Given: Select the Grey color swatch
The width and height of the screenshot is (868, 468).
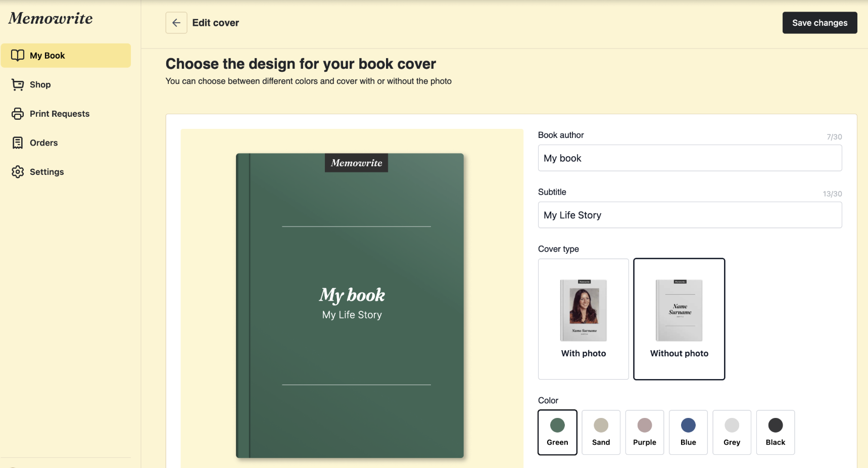Looking at the screenshot, I should pos(732,432).
